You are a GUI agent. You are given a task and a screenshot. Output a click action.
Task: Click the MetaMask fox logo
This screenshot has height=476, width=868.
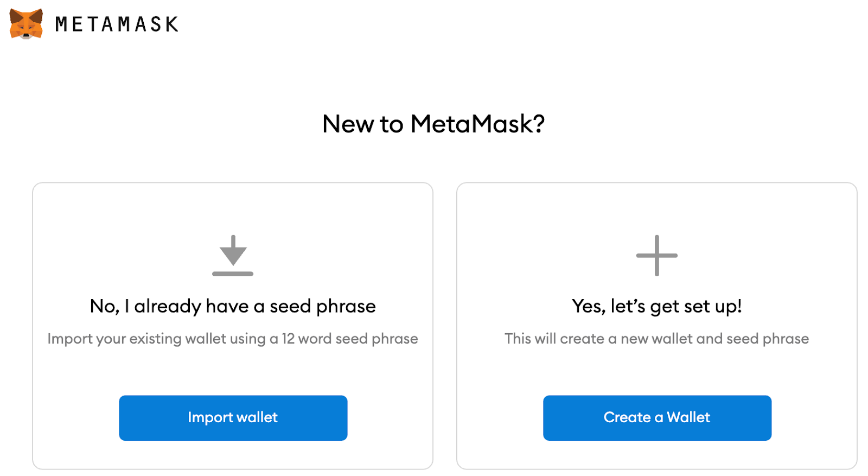[26, 24]
